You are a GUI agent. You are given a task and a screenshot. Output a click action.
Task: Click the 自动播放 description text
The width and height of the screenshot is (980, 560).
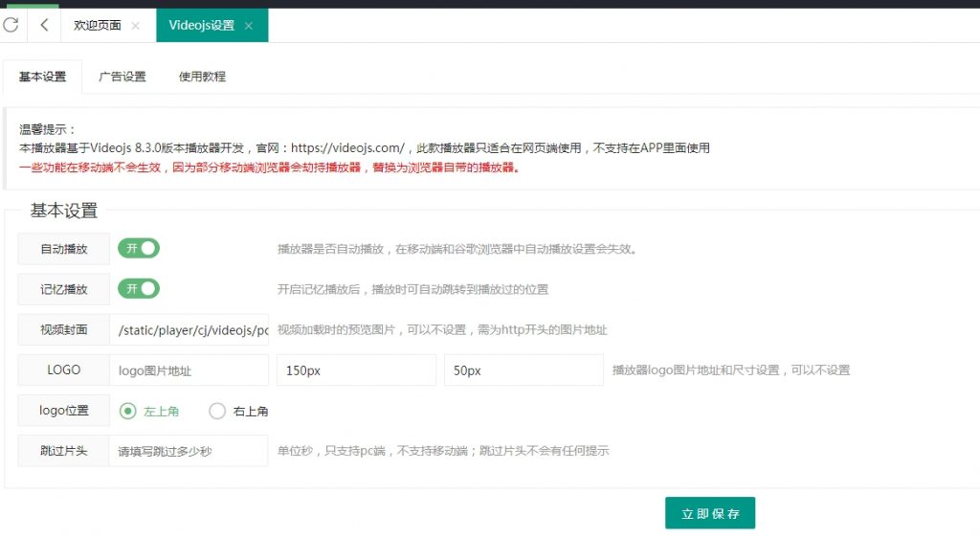pyautogui.click(x=457, y=249)
